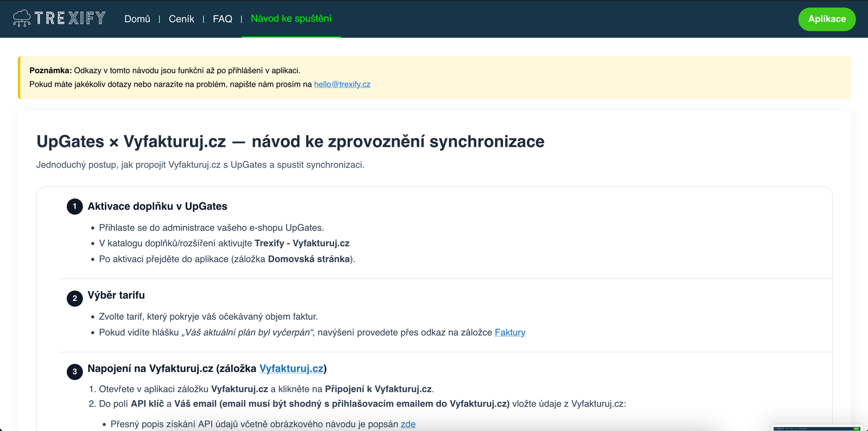Click the page heading UpGates × Vyfakturuj.cz
Screen dimensions: 868x431
[290, 141]
